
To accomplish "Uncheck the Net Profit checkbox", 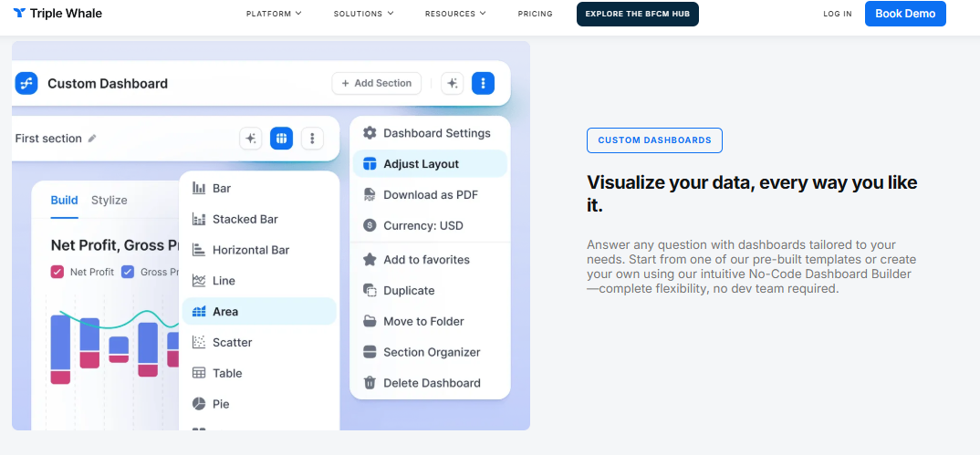I will tap(57, 272).
